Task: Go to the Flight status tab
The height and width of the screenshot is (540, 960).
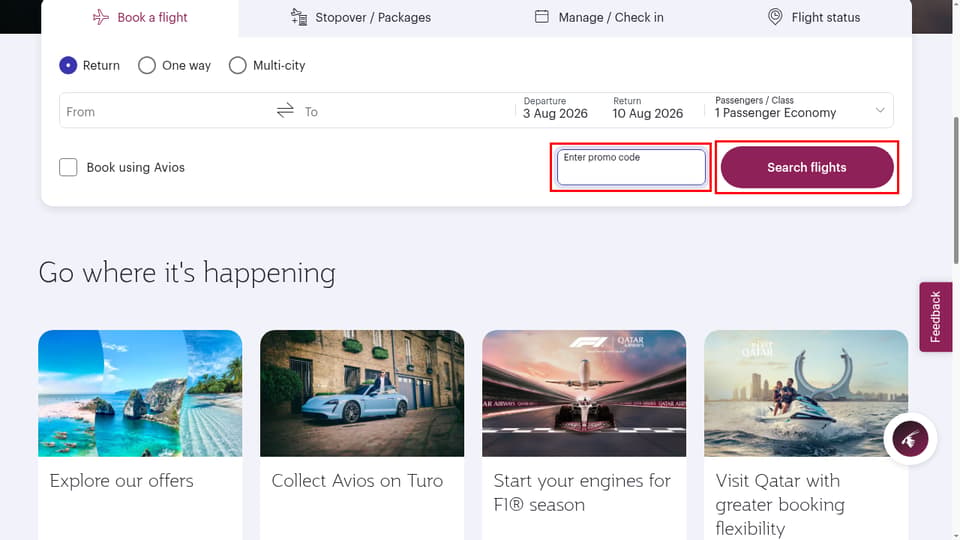Action: [813, 17]
